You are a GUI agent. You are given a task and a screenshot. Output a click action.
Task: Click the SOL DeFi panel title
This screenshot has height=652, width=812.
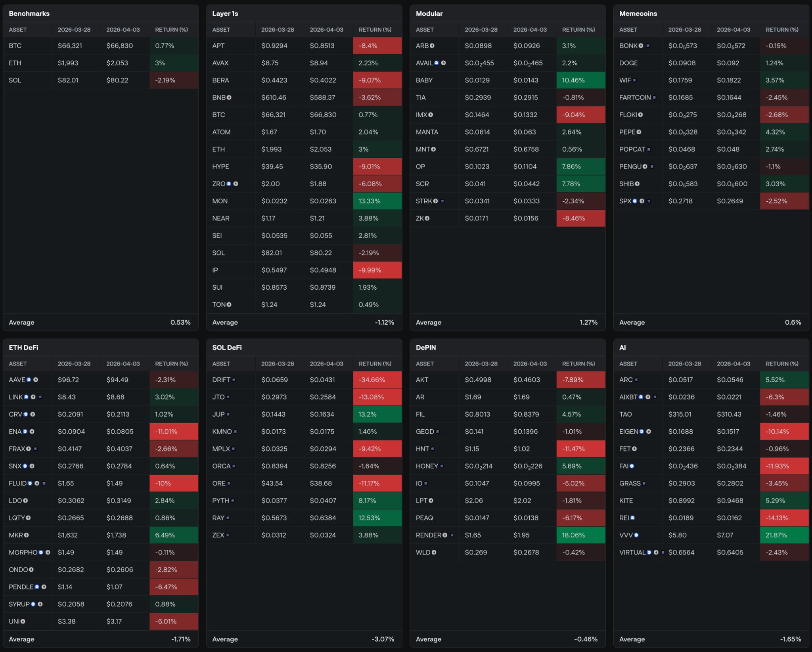click(x=227, y=348)
